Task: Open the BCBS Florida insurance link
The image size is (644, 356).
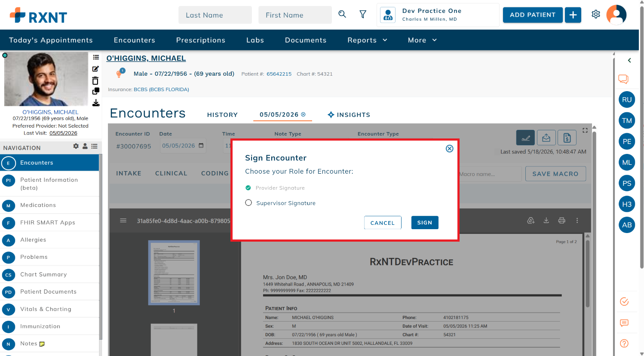Action: [x=161, y=89]
